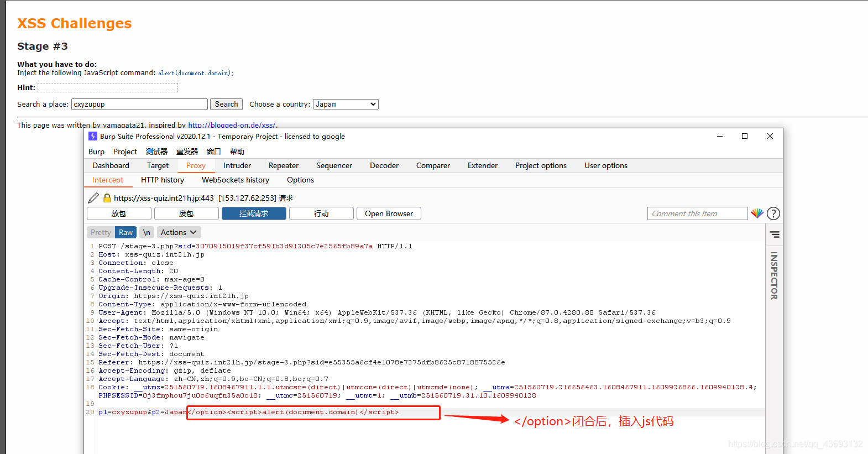The height and width of the screenshot is (454, 868).
Task: Click the Cookie header line
Action: pyautogui.click(x=427, y=387)
